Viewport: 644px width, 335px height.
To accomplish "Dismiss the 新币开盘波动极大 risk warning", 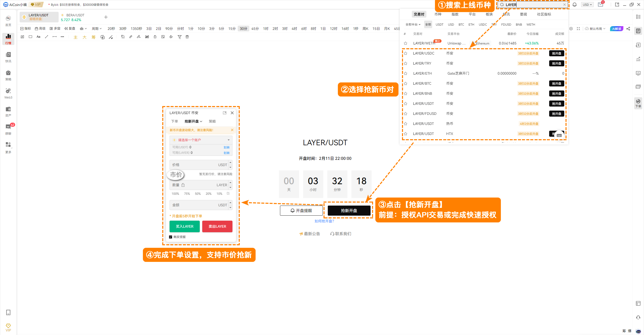I will [232, 130].
